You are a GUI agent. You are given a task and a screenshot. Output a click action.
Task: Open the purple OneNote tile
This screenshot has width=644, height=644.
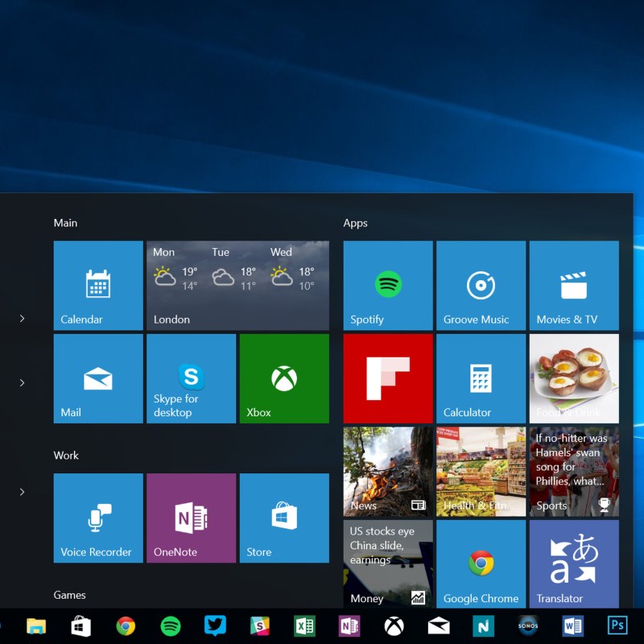tap(192, 518)
